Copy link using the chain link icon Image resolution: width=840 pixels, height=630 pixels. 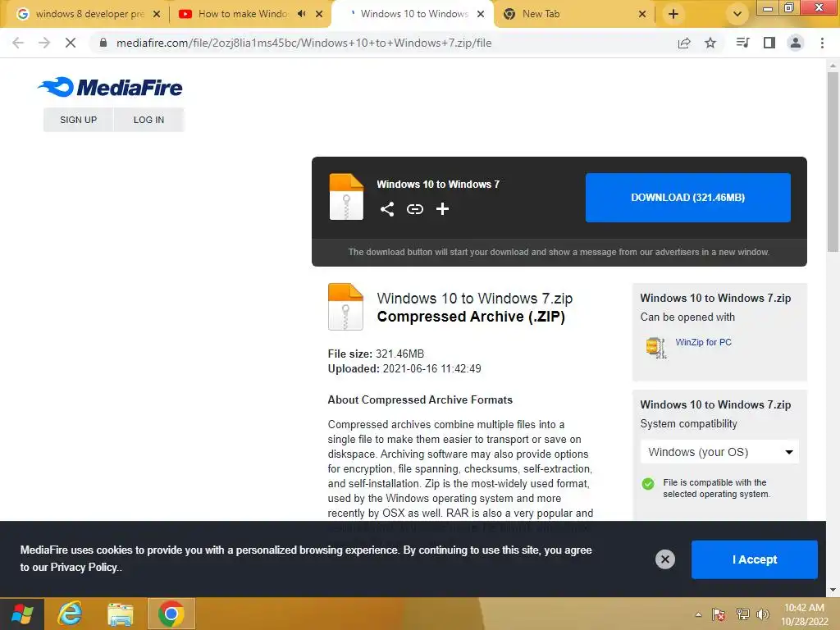[x=414, y=209]
